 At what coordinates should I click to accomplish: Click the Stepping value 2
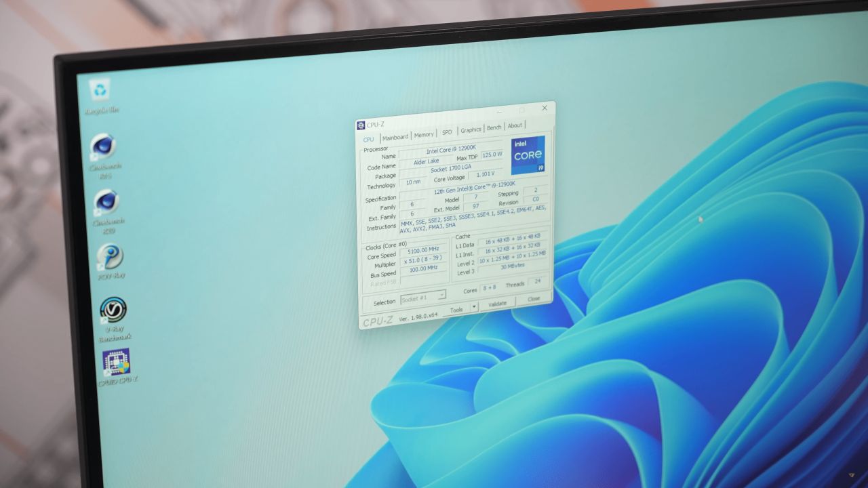(535, 191)
